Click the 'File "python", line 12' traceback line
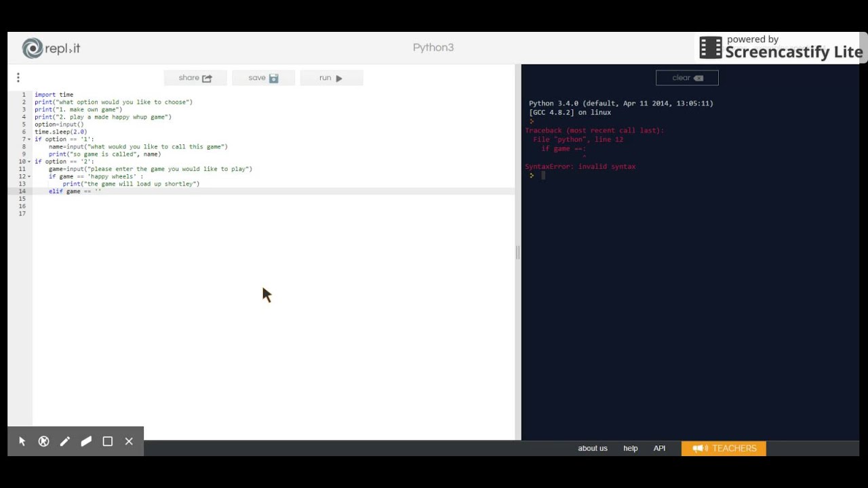 click(578, 140)
